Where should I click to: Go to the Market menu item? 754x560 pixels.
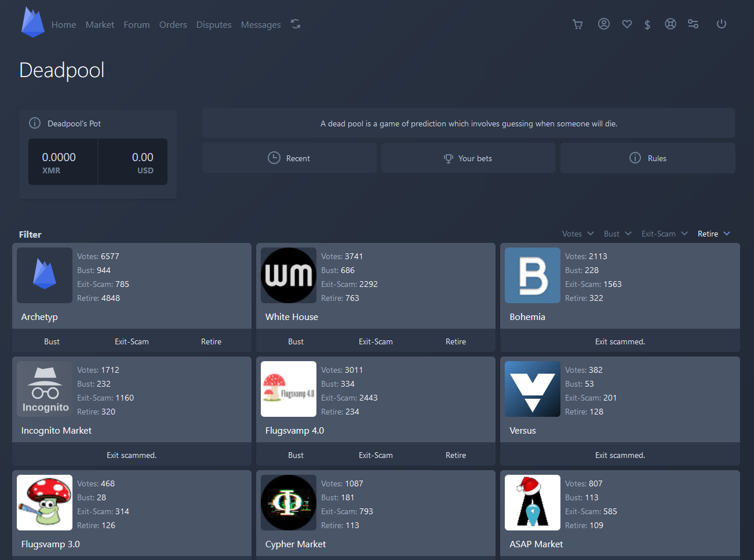point(100,25)
